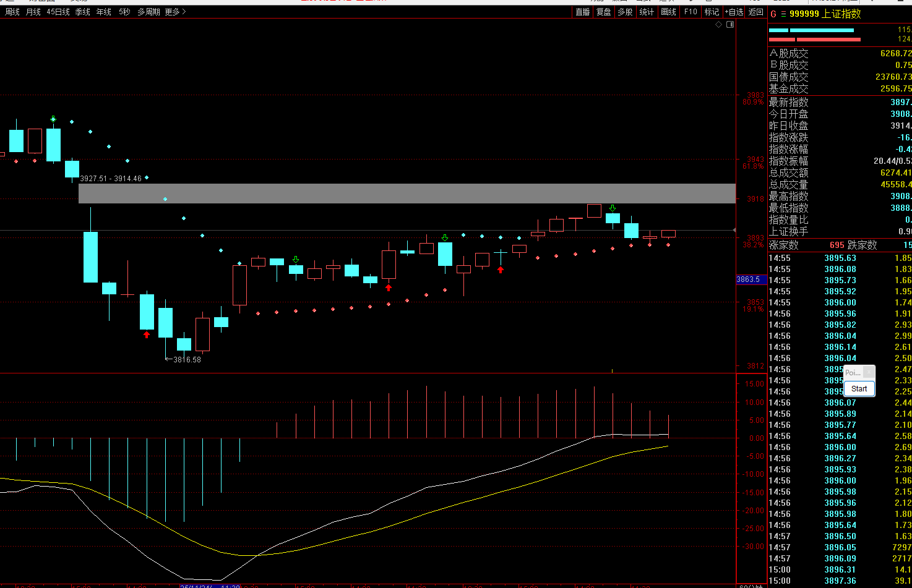The height and width of the screenshot is (588, 912).
Task: Click the triangle marker on the price axis
Action: (734, 230)
